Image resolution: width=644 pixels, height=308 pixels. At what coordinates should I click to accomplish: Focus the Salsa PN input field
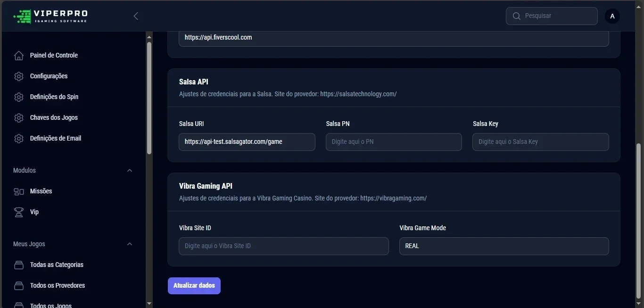pyautogui.click(x=394, y=142)
